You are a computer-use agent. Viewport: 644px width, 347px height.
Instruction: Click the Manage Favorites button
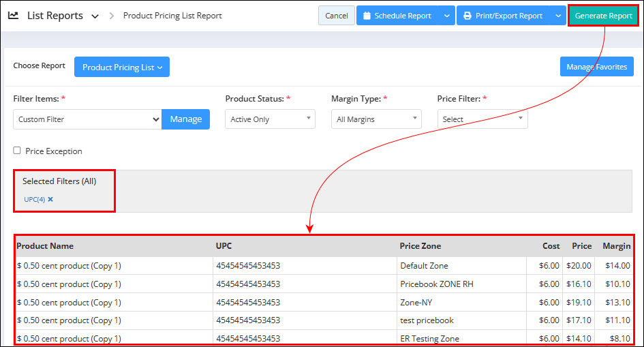[597, 67]
